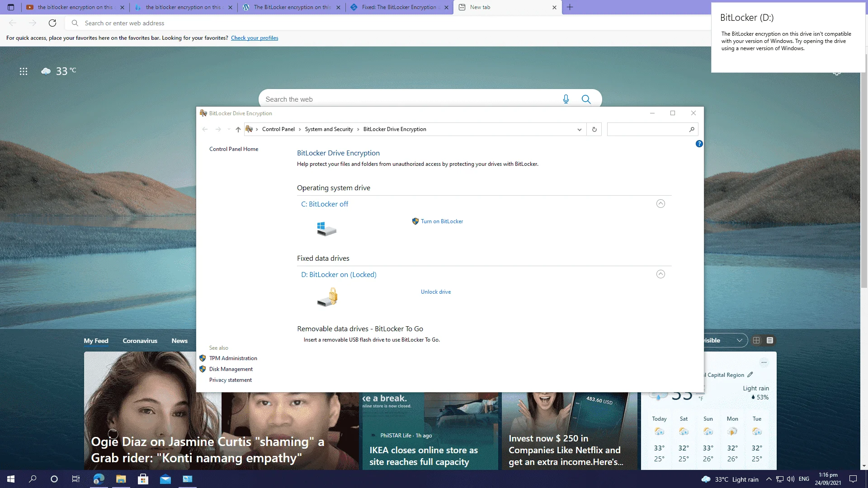Select the Coronavirus feed tab

(x=140, y=341)
